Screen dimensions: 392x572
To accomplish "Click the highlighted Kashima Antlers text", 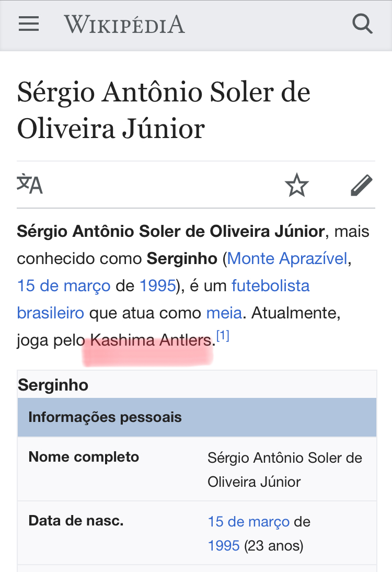I will click(151, 341).
